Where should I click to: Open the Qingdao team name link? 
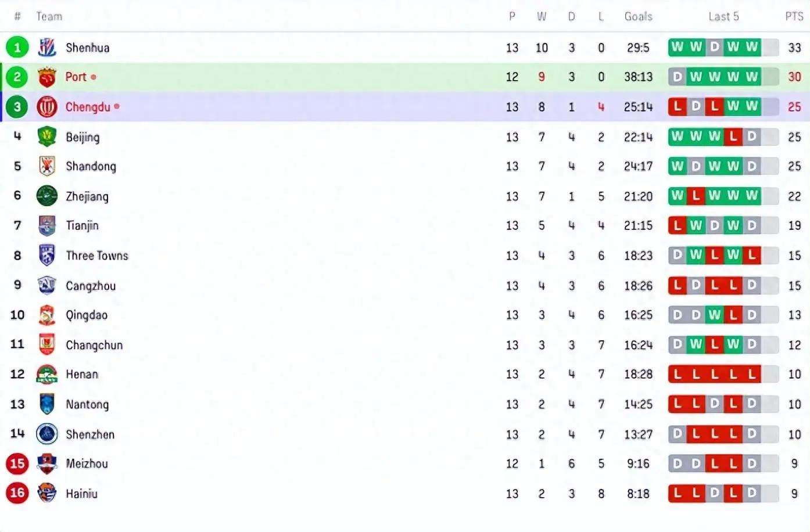click(87, 315)
